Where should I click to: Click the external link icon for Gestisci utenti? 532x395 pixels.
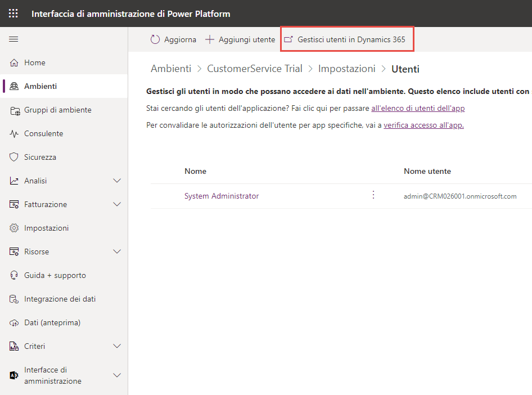[x=288, y=39]
